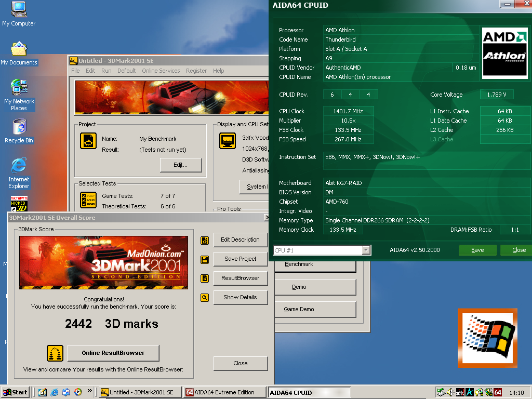Click the Benchmark button in 3DMark2001
This screenshot has height=399, width=532.
(315, 267)
